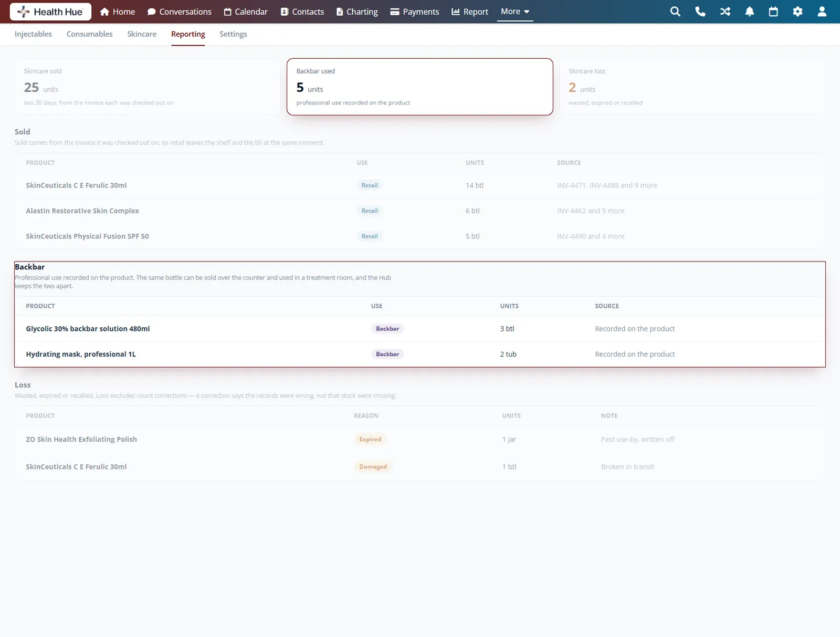Open the calendar icon in the top-right toolbar
840x637 pixels.
[x=773, y=12]
